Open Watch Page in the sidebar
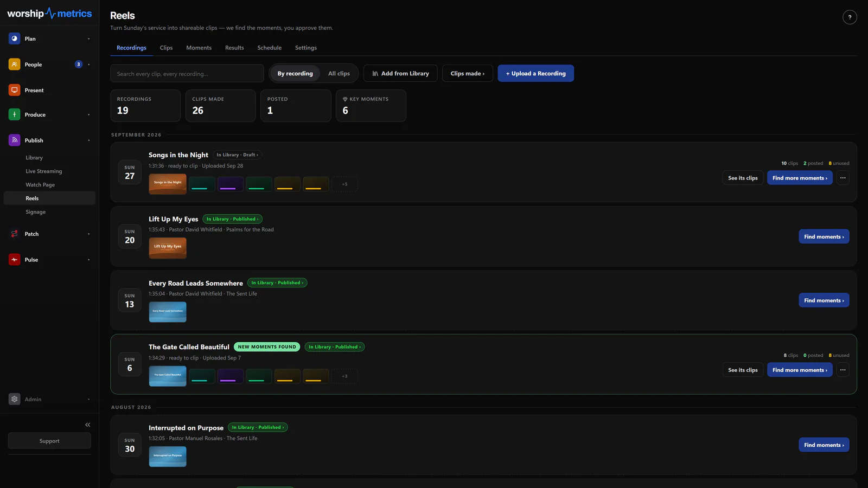This screenshot has height=488, width=868. [x=40, y=185]
